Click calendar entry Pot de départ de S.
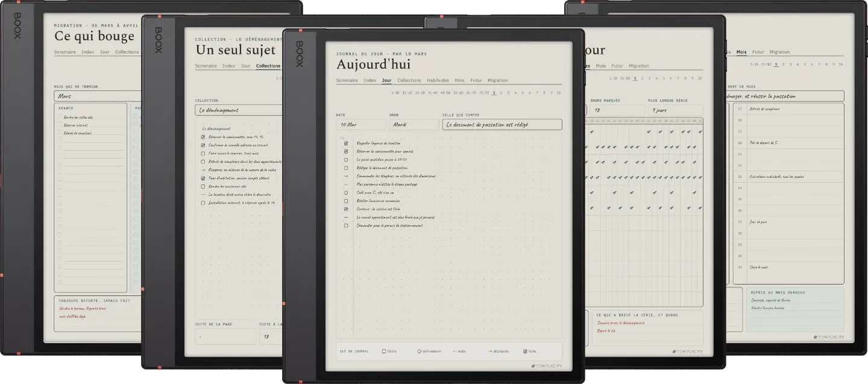Image resolution: width=868 pixels, height=384 pixels. (764, 143)
